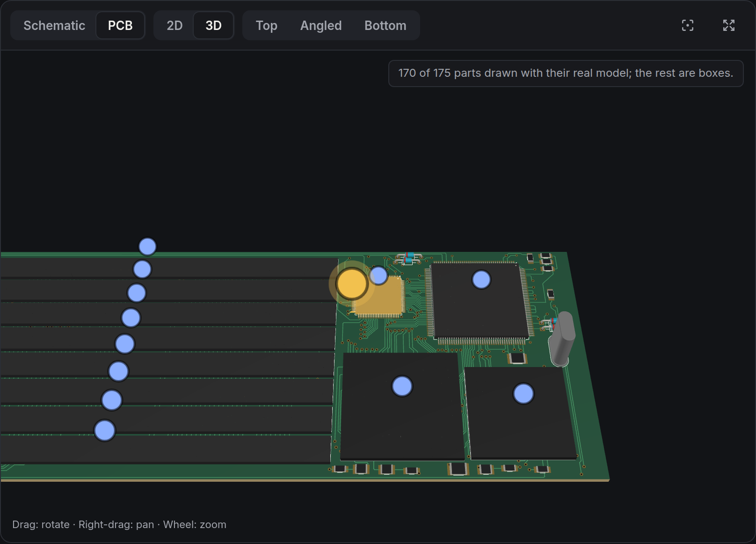756x544 pixels.
Task: Click the 'Drag: rotate' hint text
Action: click(41, 524)
